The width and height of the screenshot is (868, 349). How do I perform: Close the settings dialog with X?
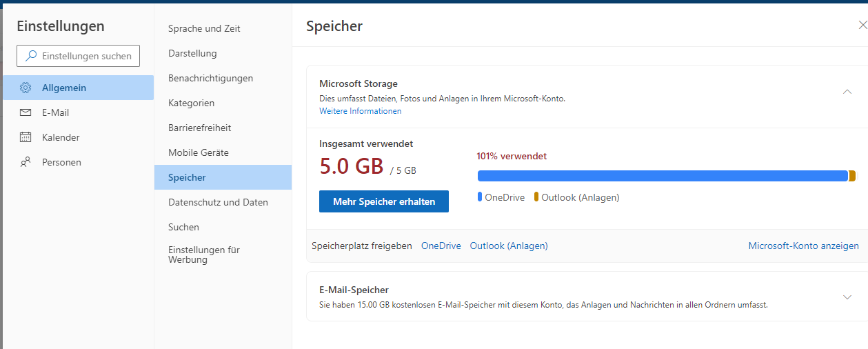(x=862, y=26)
